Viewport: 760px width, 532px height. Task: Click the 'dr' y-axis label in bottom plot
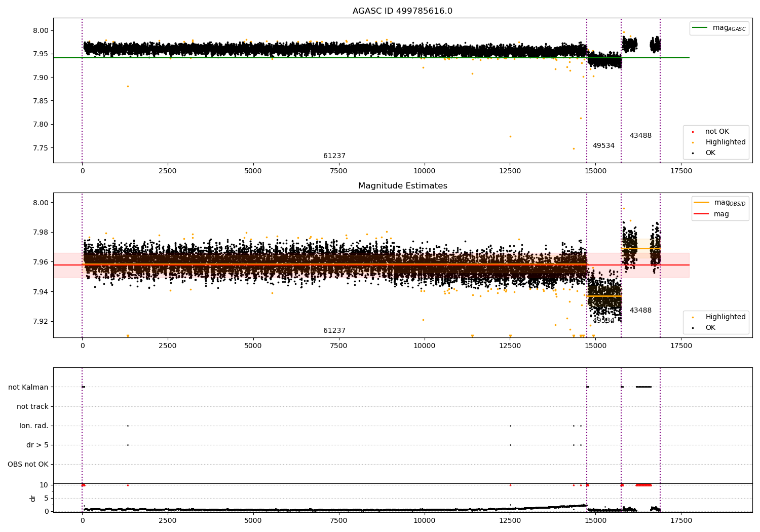[x=33, y=498]
